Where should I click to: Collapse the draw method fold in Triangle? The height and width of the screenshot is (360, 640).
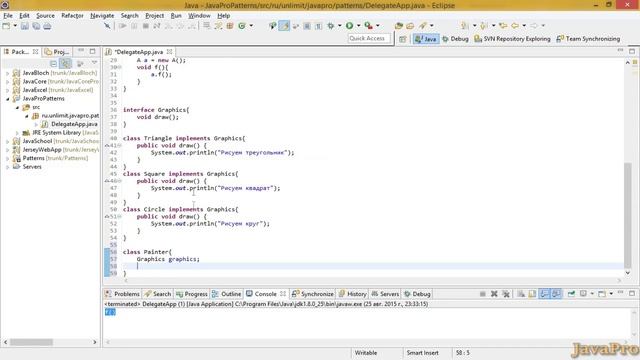tap(120, 145)
